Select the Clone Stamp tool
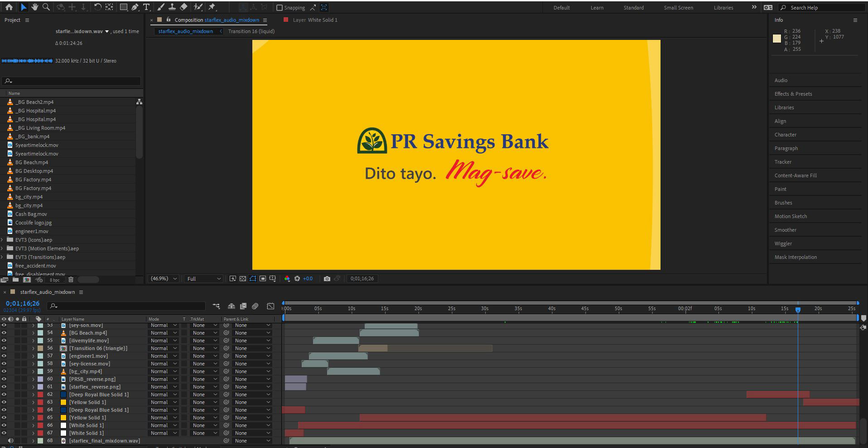The height and width of the screenshot is (448, 868). pos(172,7)
